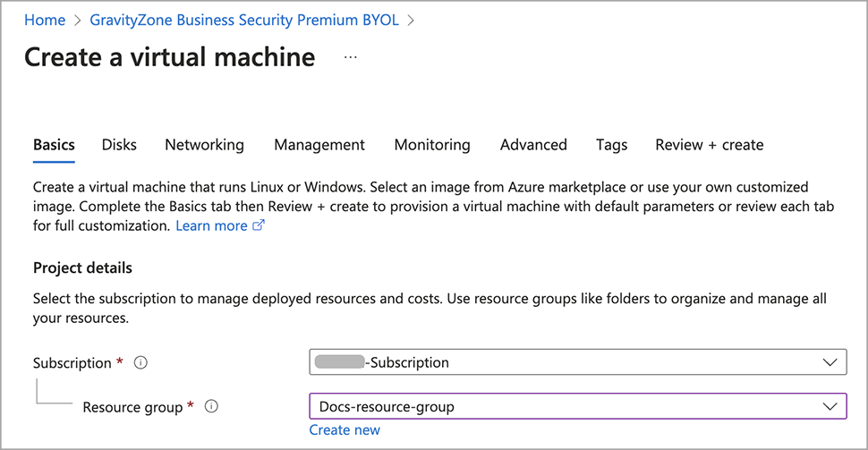Open the Networking tab
868x450 pixels.
tap(204, 145)
